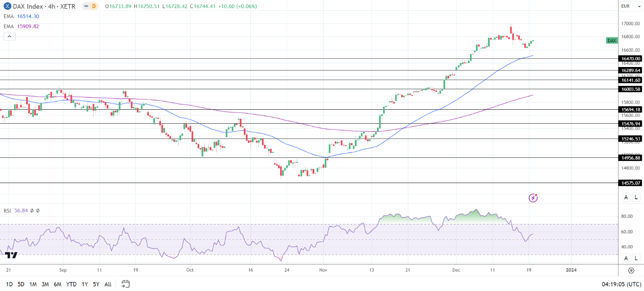The height and width of the screenshot is (291, 644).
Task: Select the 5Y time range
Action: tap(96, 284)
